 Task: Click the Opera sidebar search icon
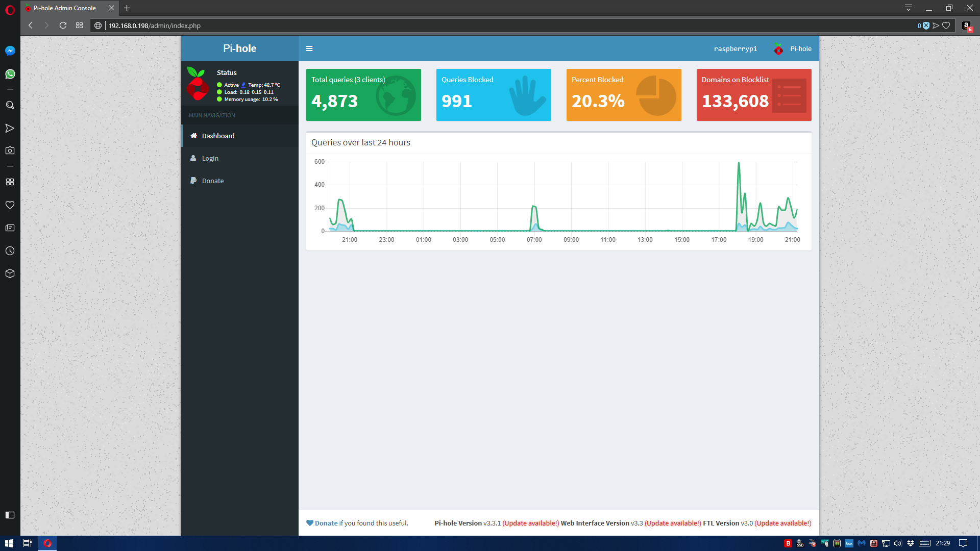click(10, 105)
